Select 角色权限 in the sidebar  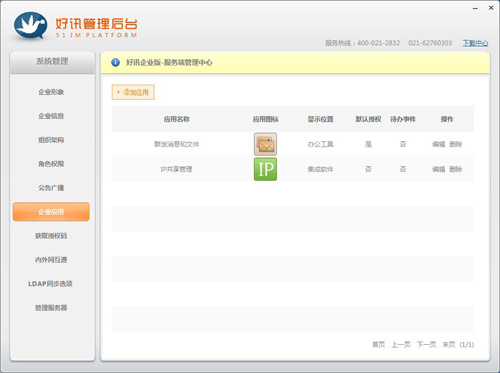tap(51, 164)
